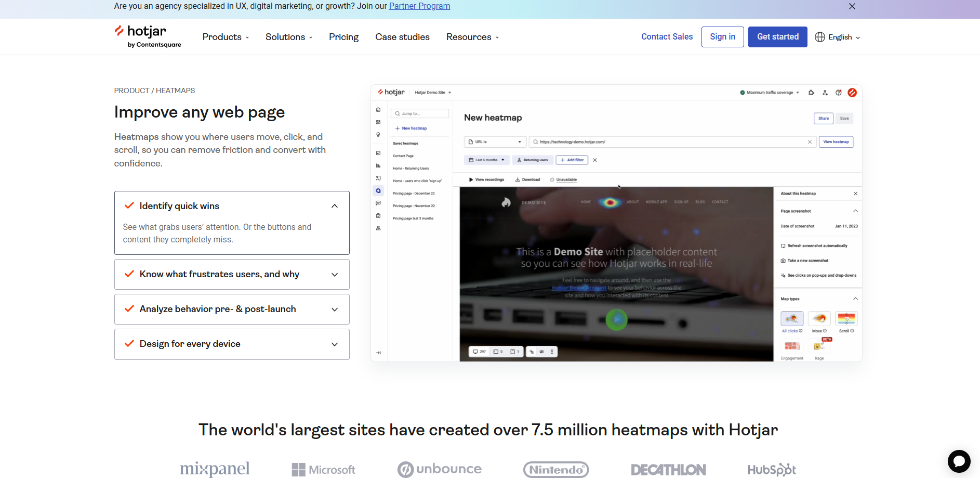This screenshot has height=478, width=980.
Task: Select the Contact Page saved heatmap
Action: pos(403,156)
